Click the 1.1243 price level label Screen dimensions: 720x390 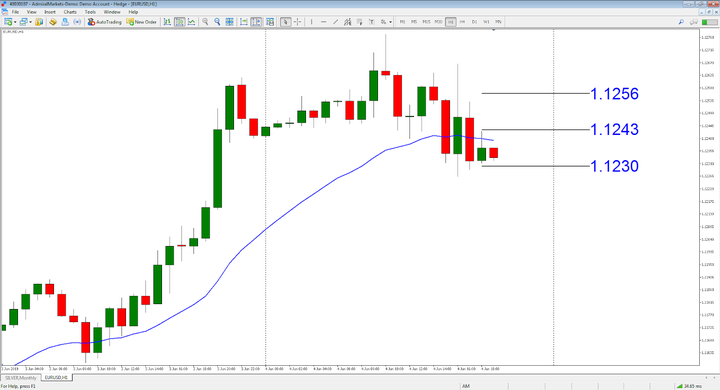(x=614, y=130)
